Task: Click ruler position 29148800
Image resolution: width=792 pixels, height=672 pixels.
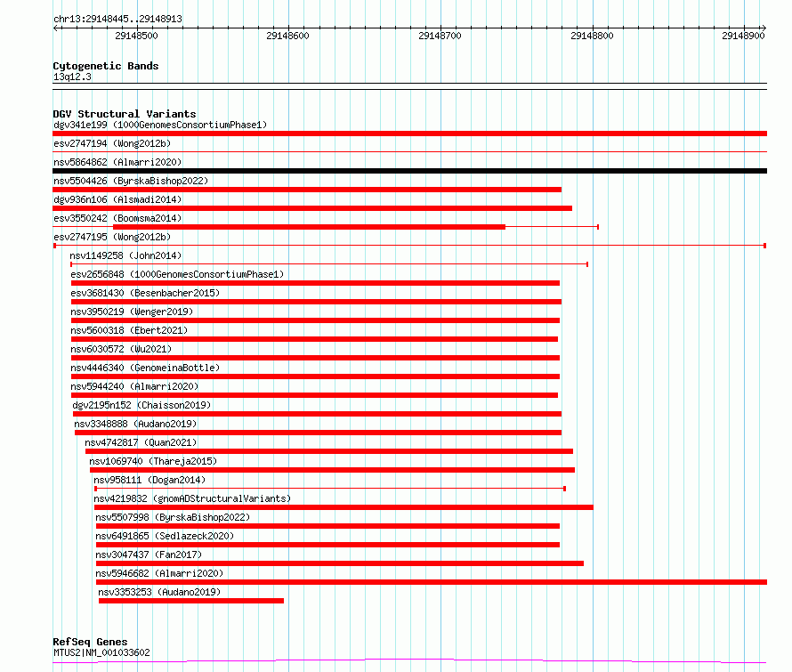Action: click(592, 36)
